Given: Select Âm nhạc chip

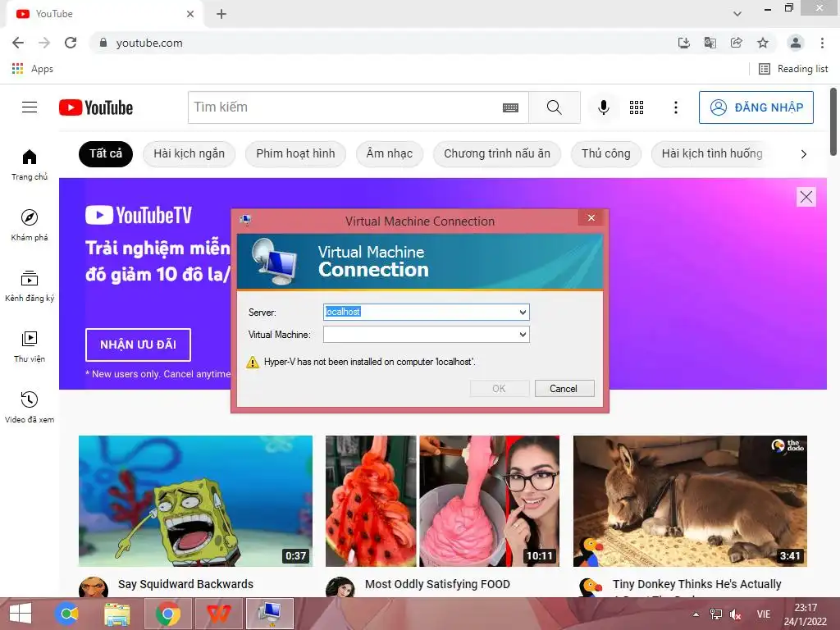Looking at the screenshot, I should pyautogui.click(x=390, y=153).
